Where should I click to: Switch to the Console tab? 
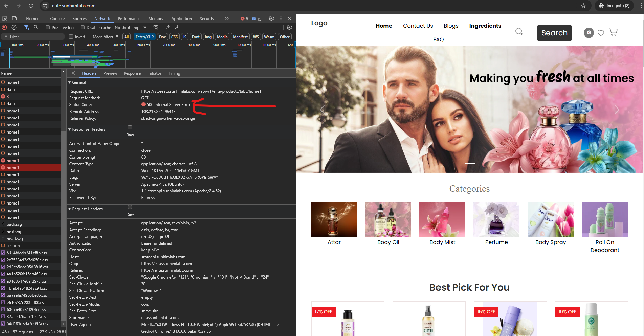pyautogui.click(x=58, y=19)
